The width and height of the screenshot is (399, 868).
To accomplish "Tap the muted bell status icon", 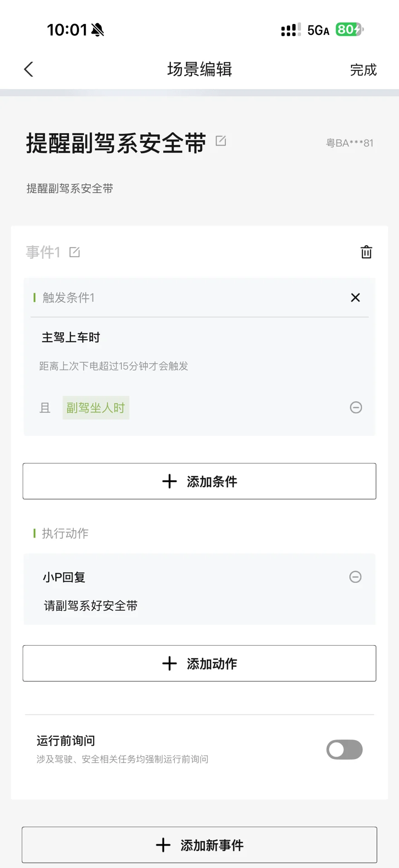I will 97,30.
